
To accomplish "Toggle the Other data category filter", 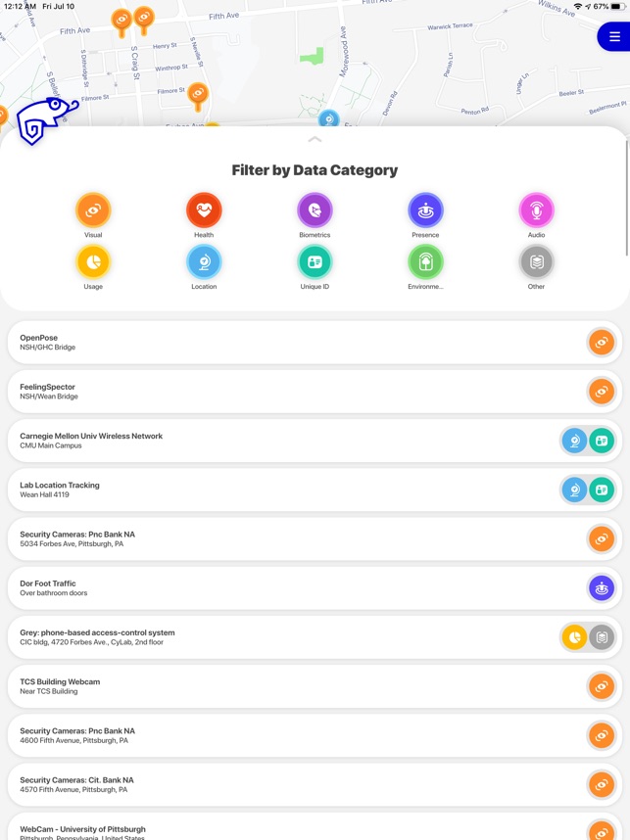I will click(536, 261).
